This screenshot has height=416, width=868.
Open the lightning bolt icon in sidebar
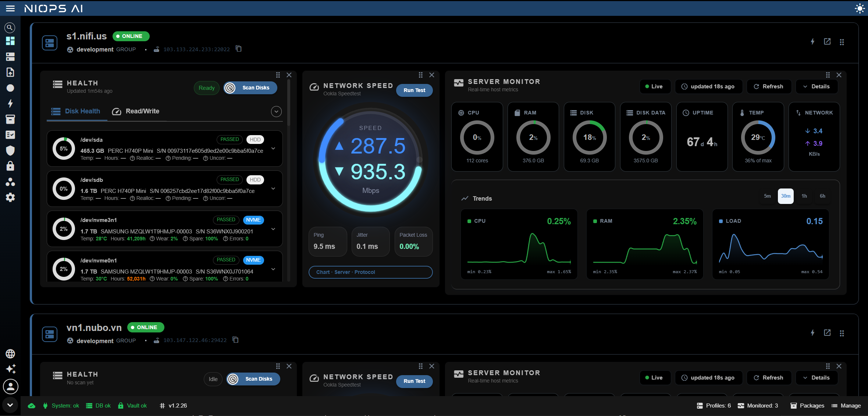point(10,103)
